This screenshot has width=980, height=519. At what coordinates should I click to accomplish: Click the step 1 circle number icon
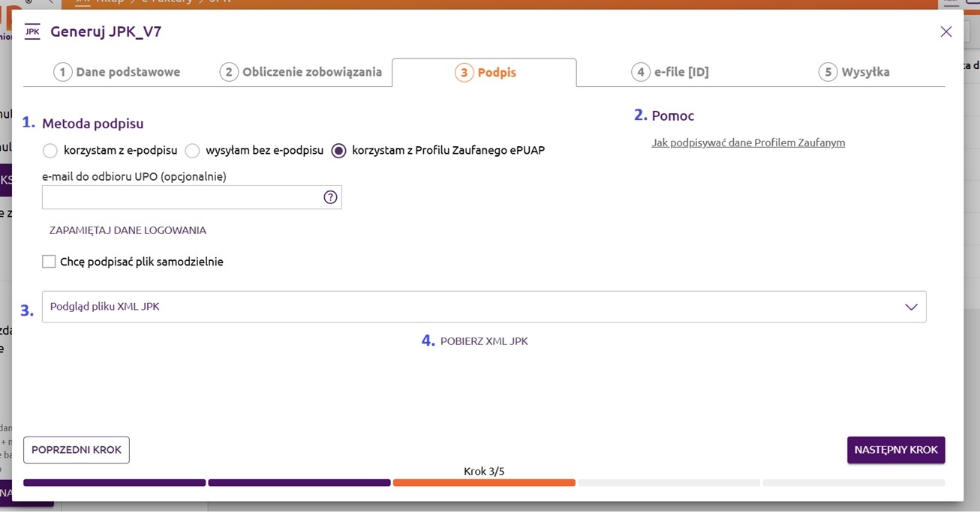(x=62, y=72)
